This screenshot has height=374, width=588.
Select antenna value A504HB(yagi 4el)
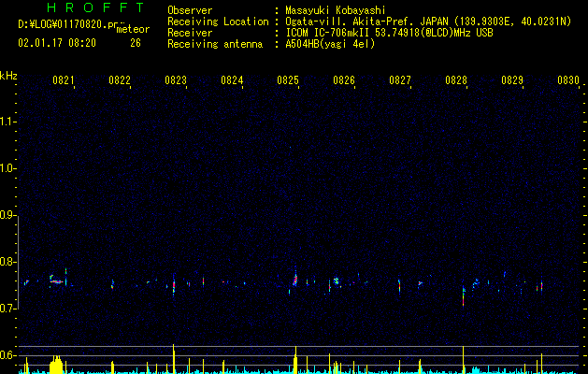pyautogui.click(x=330, y=44)
